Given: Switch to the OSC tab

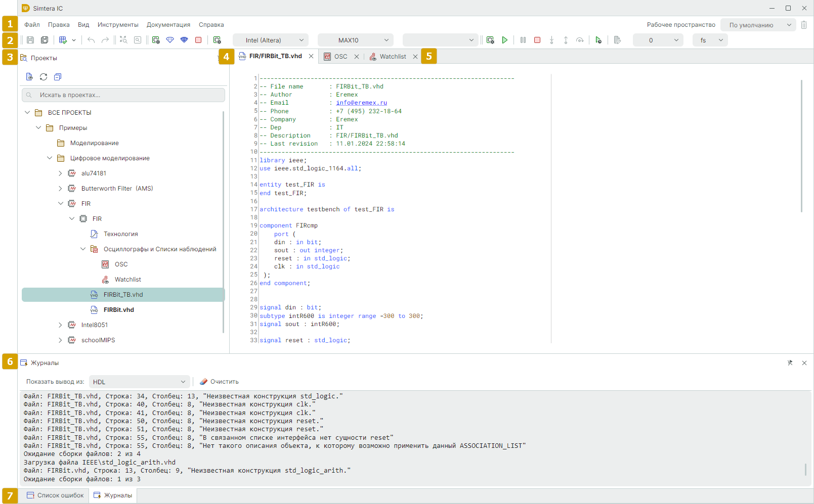Looking at the screenshot, I should tap(340, 57).
